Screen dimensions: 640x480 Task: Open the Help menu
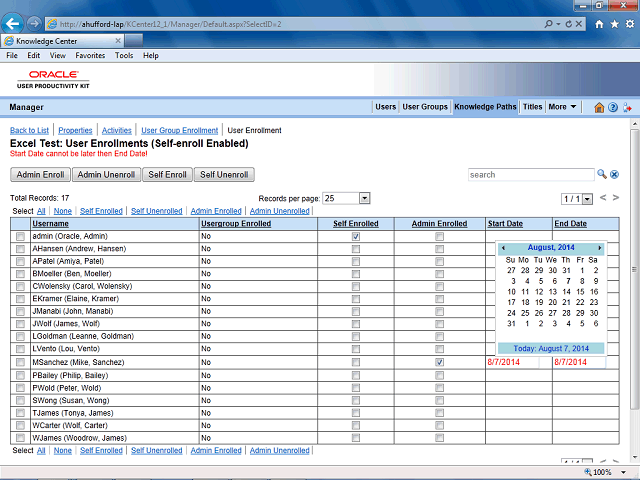(151, 56)
